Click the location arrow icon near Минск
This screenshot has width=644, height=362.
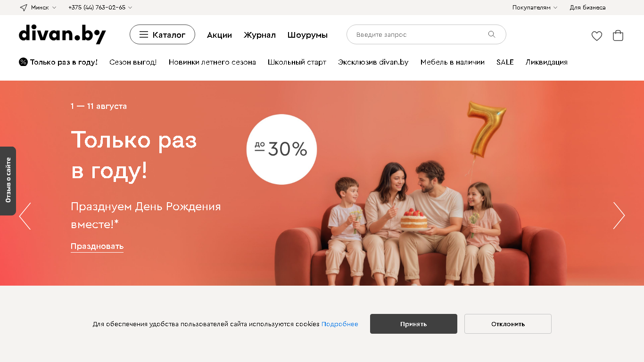tap(24, 8)
